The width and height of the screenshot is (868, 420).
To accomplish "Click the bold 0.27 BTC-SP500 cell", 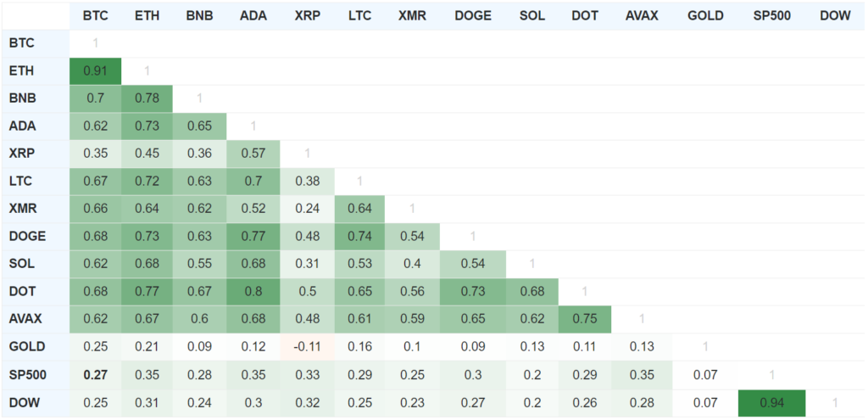I will pyautogui.click(x=95, y=374).
